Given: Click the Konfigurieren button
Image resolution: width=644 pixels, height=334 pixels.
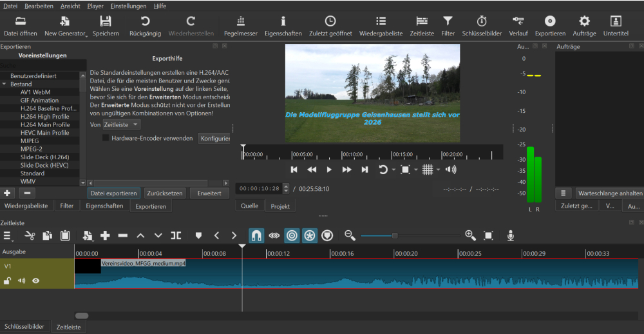Looking at the screenshot, I should (214, 139).
